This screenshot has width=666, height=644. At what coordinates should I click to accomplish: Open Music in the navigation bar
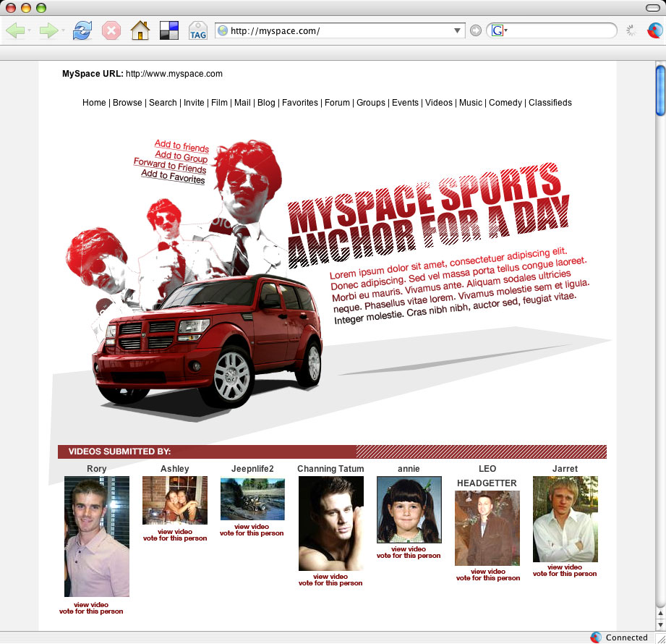(471, 103)
